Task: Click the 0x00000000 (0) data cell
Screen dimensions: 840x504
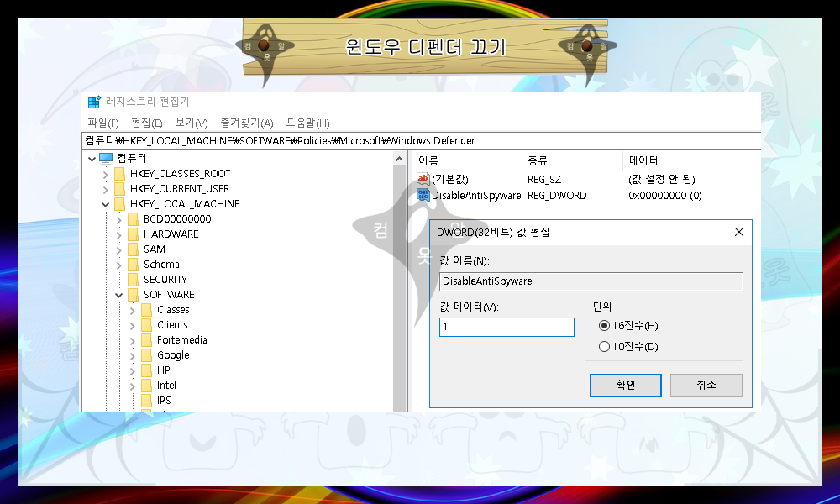Action: 665,196
